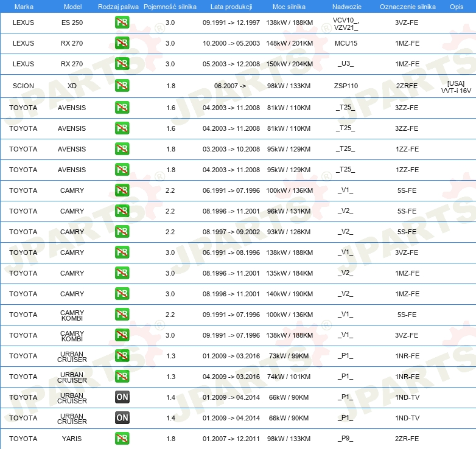476x449 pixels.
Task: Click body code MCU15
Action: coord(346,43)
